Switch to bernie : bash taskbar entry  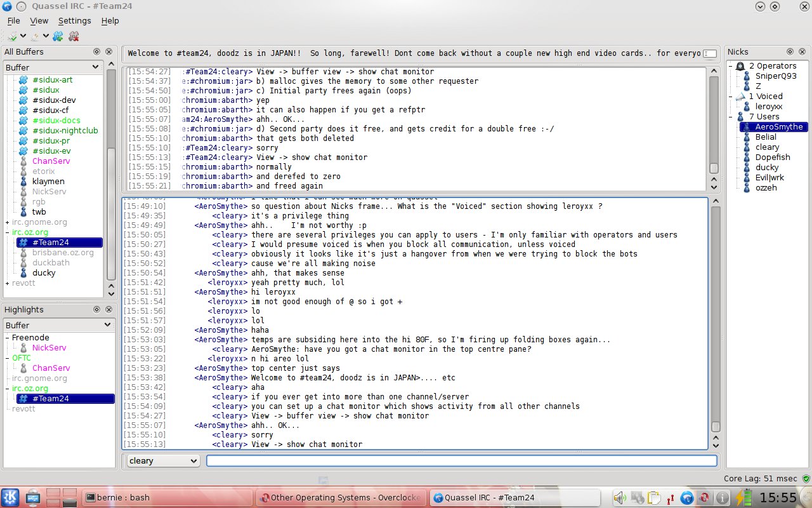click(x=168, y=498)
